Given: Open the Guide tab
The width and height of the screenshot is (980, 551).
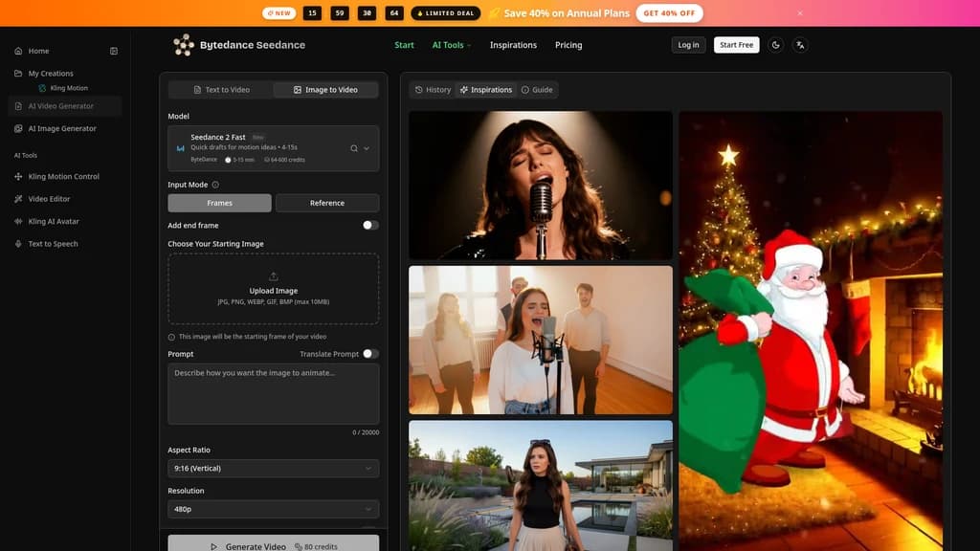Looking at the screenshot, I should point(537,90).
